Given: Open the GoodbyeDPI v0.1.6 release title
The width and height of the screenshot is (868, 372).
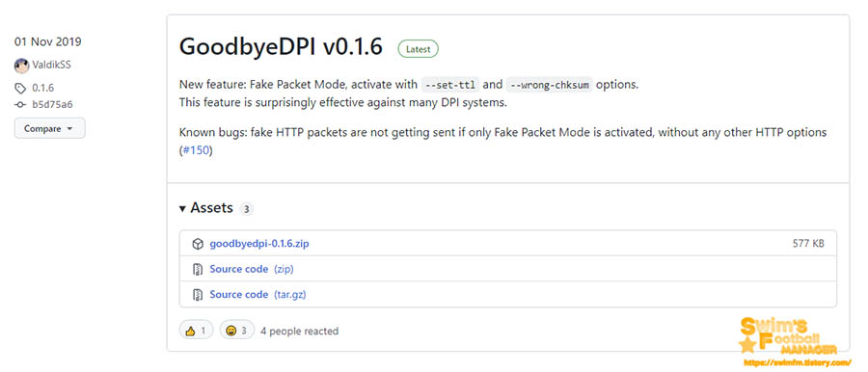Looking at the screenshot, I should pyautogui.click(x=281, y=47).
